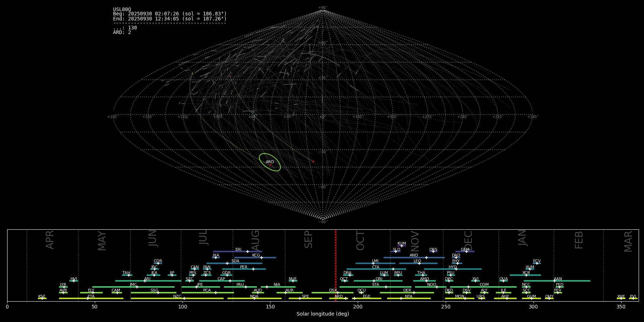Click the MON shower label
This screenshot has width=644, height=322.
pos(459,296)
